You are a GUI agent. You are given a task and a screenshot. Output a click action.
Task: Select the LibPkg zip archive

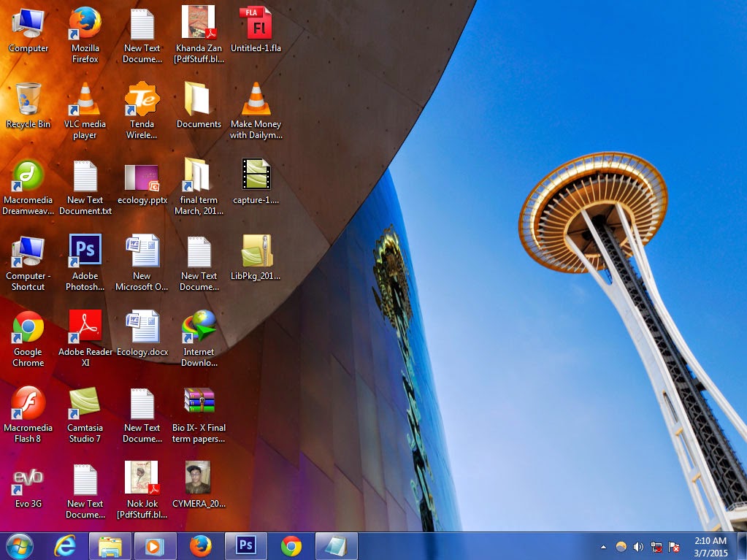[x=256, y=257]
